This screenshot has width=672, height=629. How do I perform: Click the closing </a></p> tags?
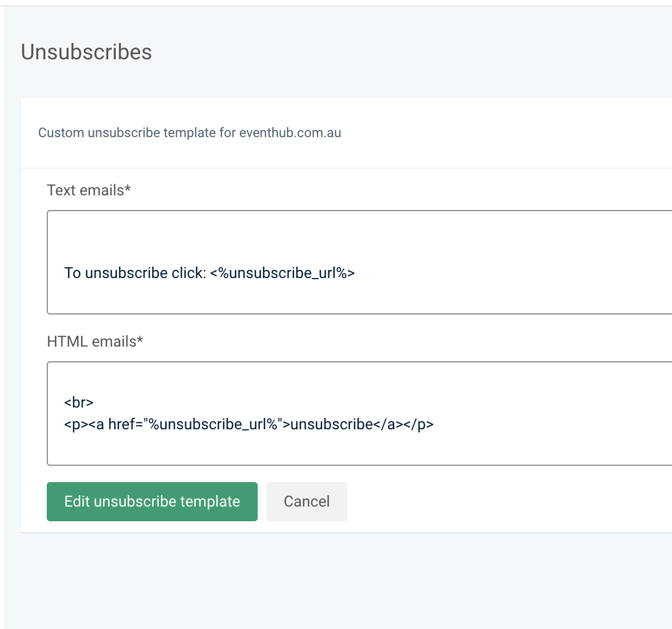(403, 424)
